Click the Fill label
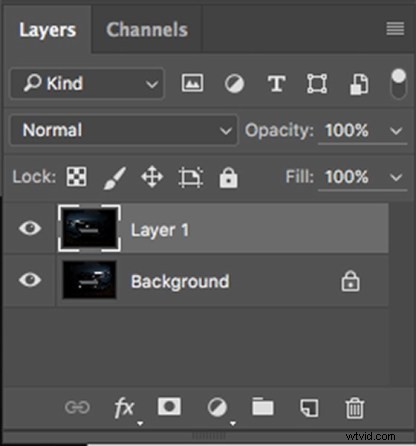 coord(300,177)
